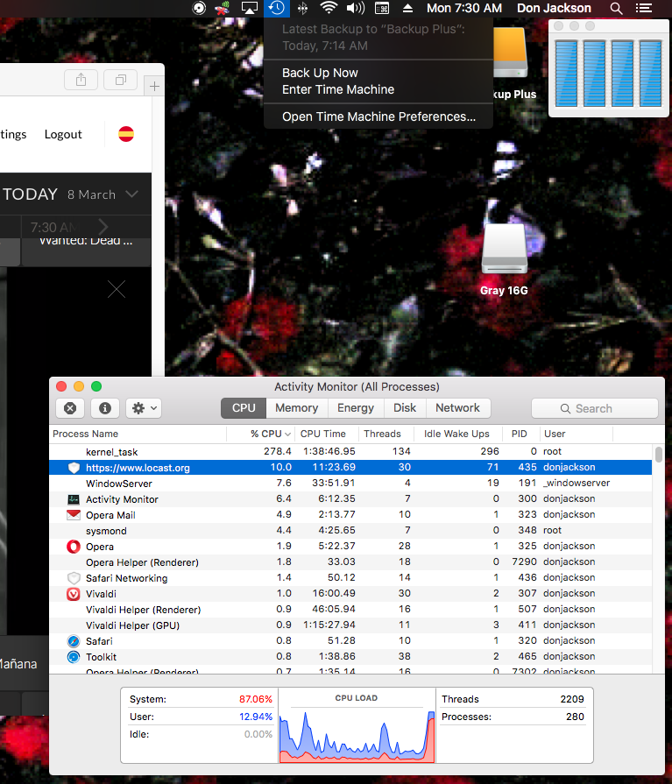Click the circular disc icon in menu bar
This screenshot has height=784, width=672.
click(x=199, y=8)
